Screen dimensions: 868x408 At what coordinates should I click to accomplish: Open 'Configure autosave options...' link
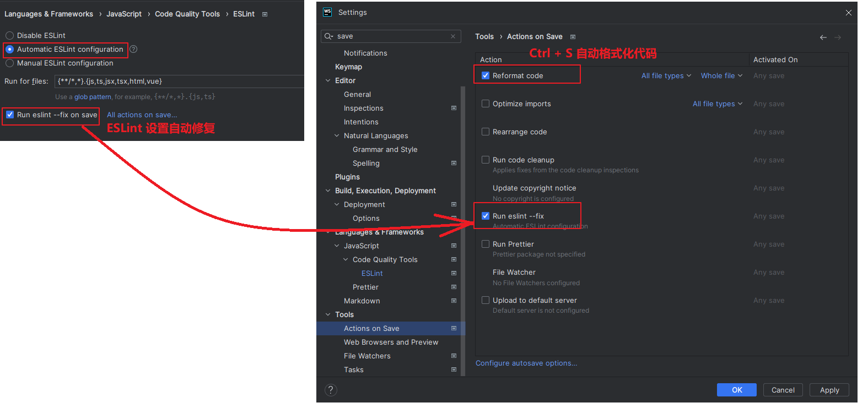(x=526, y=363)
